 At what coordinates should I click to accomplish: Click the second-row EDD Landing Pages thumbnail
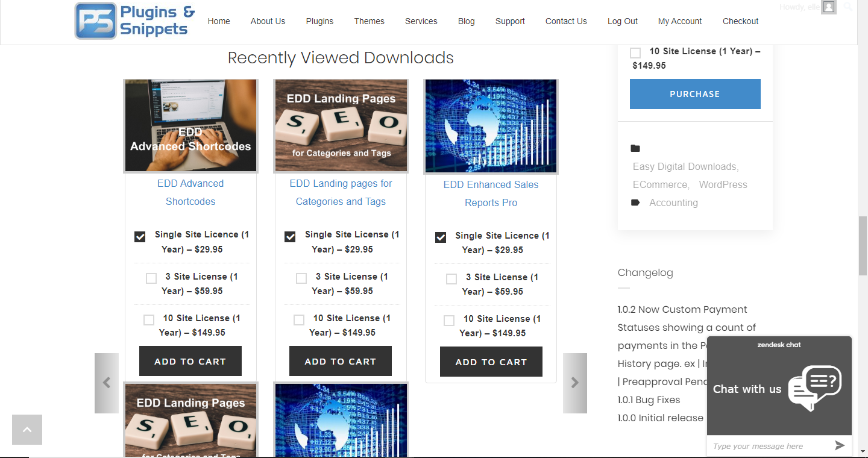pyautogui.click(x=190, y=419)
